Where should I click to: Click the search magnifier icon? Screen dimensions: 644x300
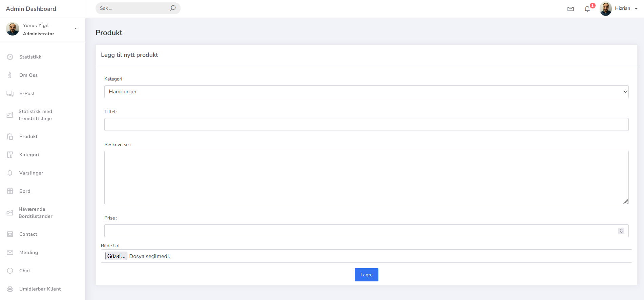[x=173, y=8]
